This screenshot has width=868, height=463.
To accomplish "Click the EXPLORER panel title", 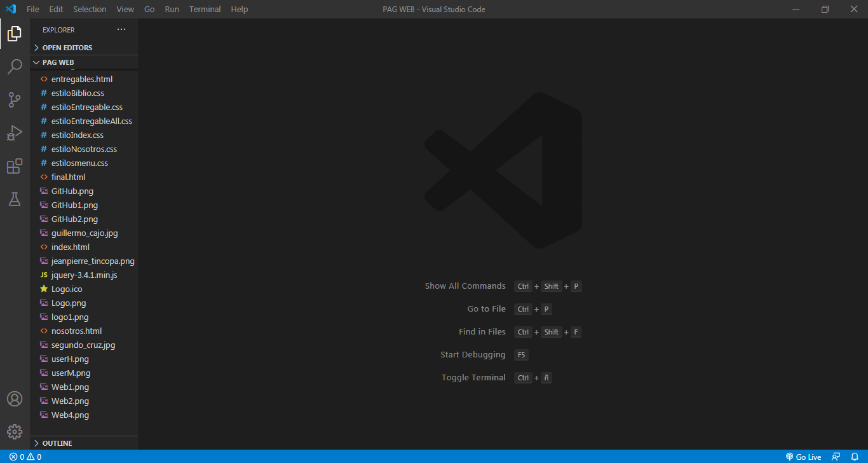I will tap(58, 30).
